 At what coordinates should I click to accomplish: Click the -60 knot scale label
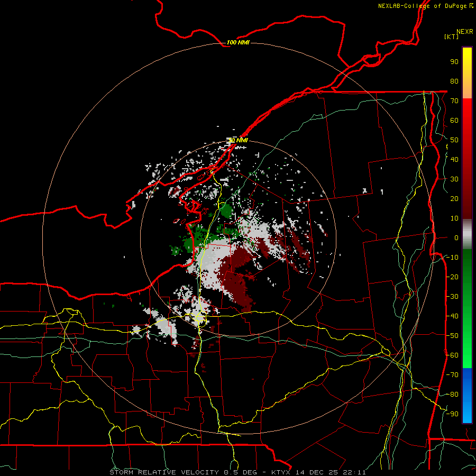452,355
